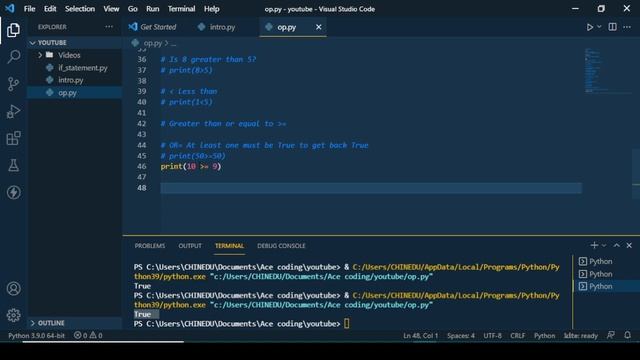Open the Source Control view
This screenshot has height=360, width=640.
tap(13, 84)
